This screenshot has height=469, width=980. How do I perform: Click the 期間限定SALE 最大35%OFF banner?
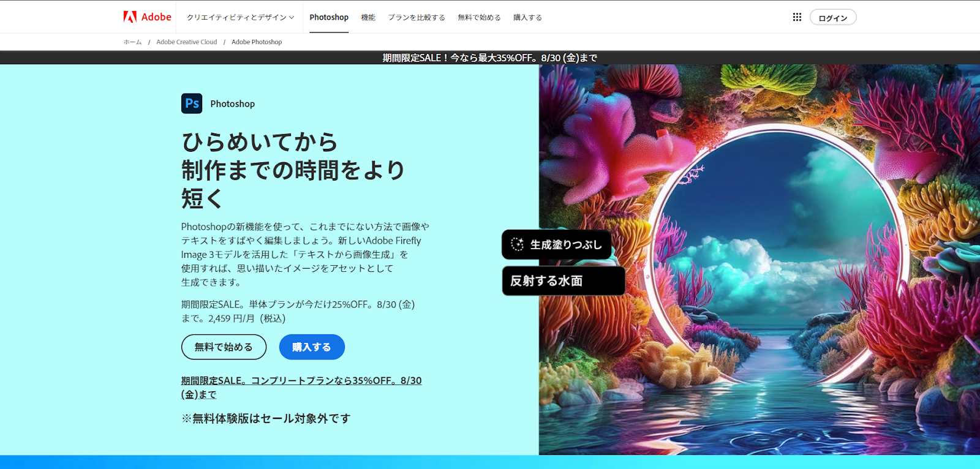(490, 58)
